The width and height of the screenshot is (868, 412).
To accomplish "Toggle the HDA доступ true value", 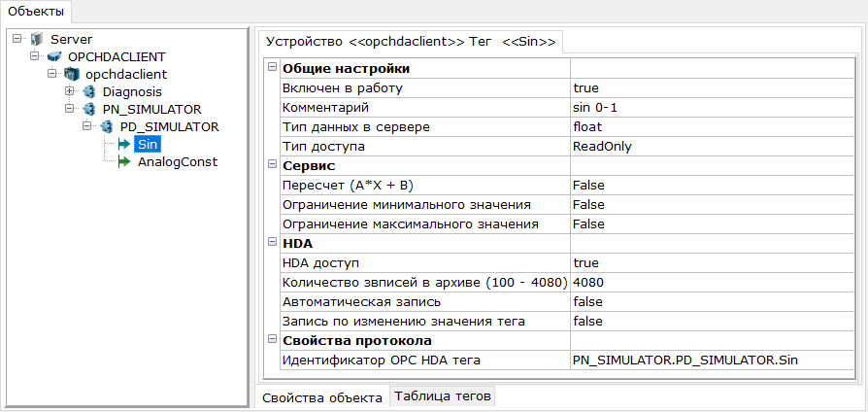I will pyautogui.click(x=712, y=262).
